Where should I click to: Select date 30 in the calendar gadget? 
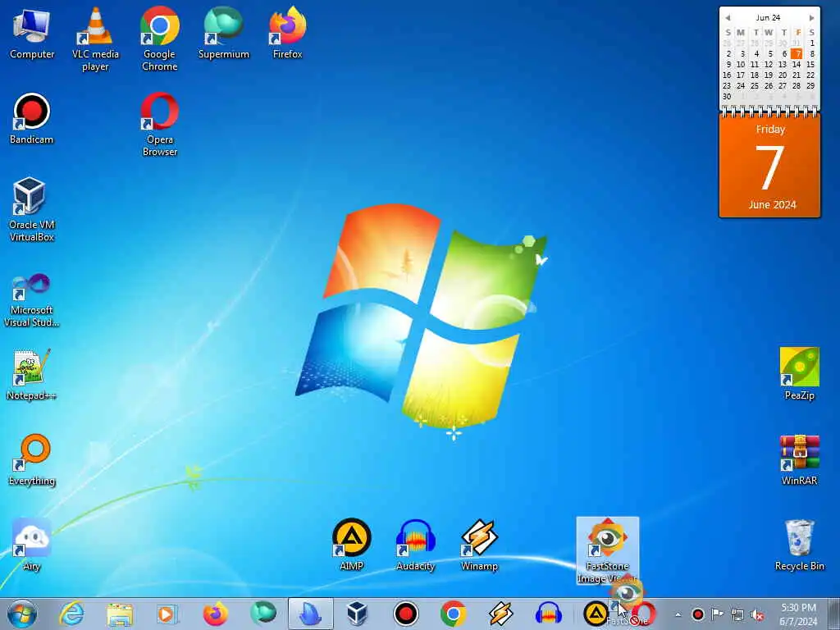click(727, 97)
